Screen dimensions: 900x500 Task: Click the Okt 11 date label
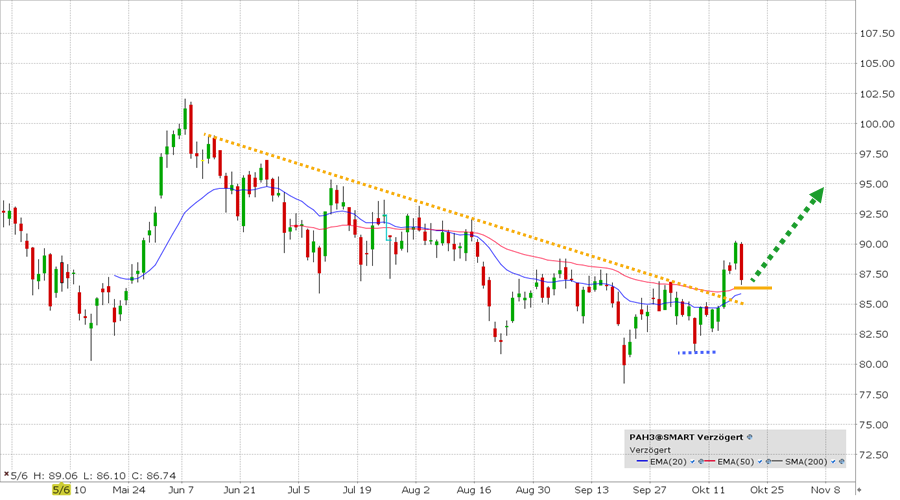(708, 490)
